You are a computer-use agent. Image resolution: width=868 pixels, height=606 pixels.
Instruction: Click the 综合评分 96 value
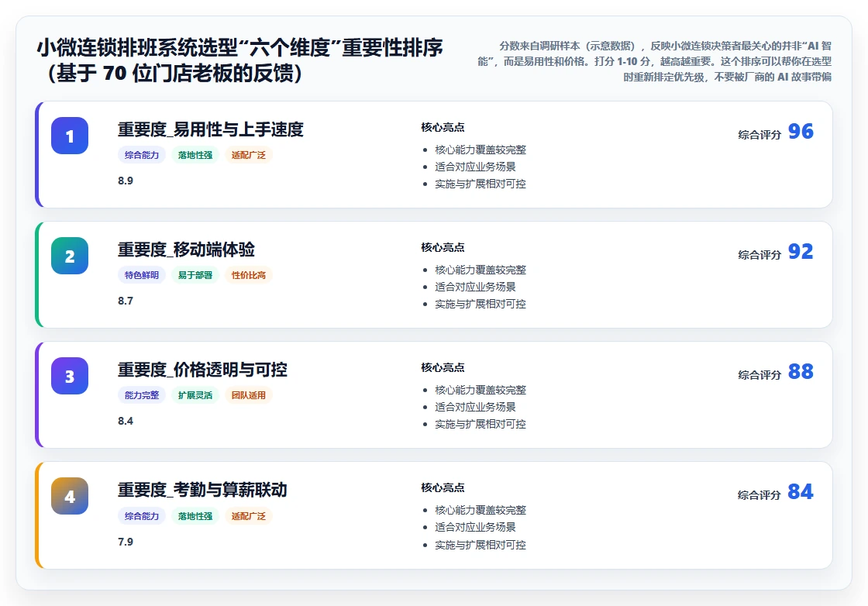coord(801,131)
